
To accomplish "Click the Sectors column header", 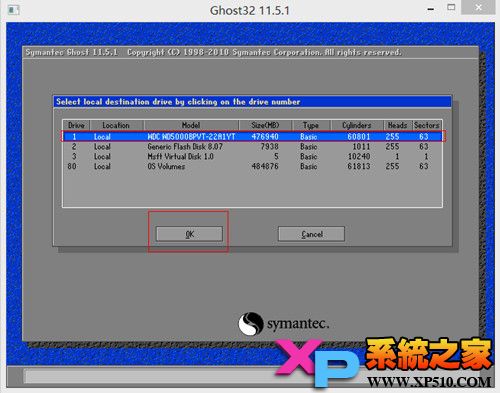I will coord(427,125).
